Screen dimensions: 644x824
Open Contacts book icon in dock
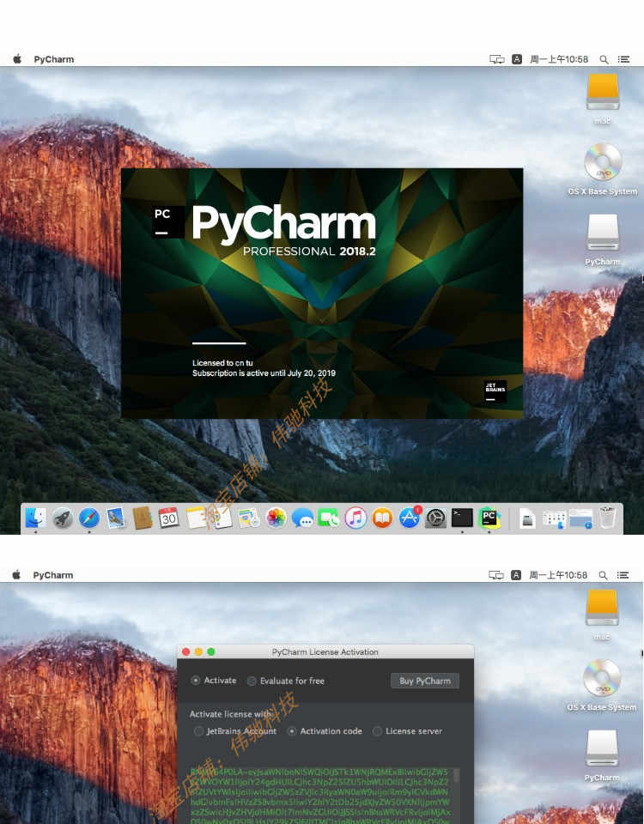pos(143,518)
